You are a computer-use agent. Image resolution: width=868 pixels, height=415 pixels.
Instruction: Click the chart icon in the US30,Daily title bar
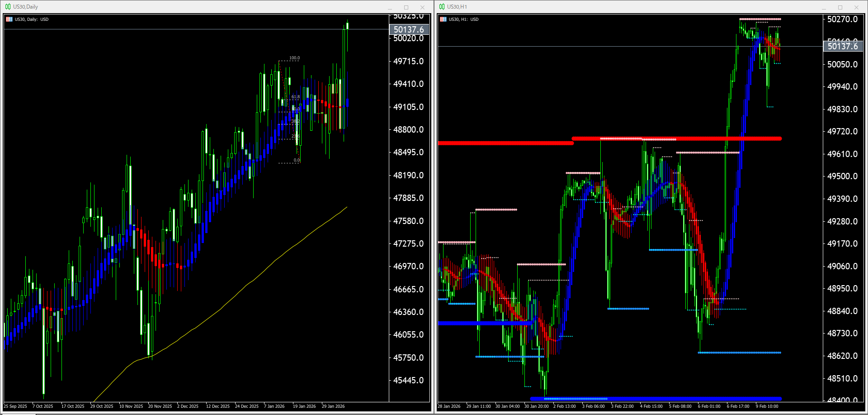(x=8, y=7)
